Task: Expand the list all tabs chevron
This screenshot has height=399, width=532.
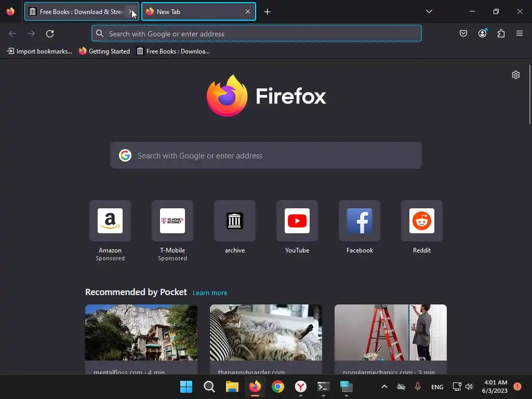Action: 429,11
